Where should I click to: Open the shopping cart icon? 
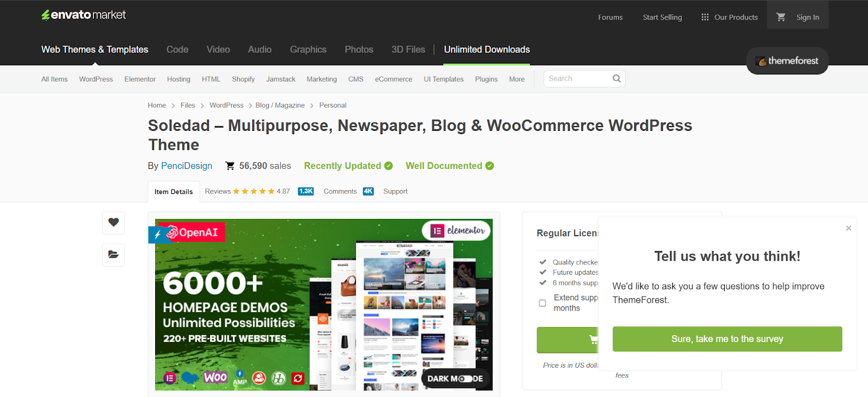(x=781, y=17)
